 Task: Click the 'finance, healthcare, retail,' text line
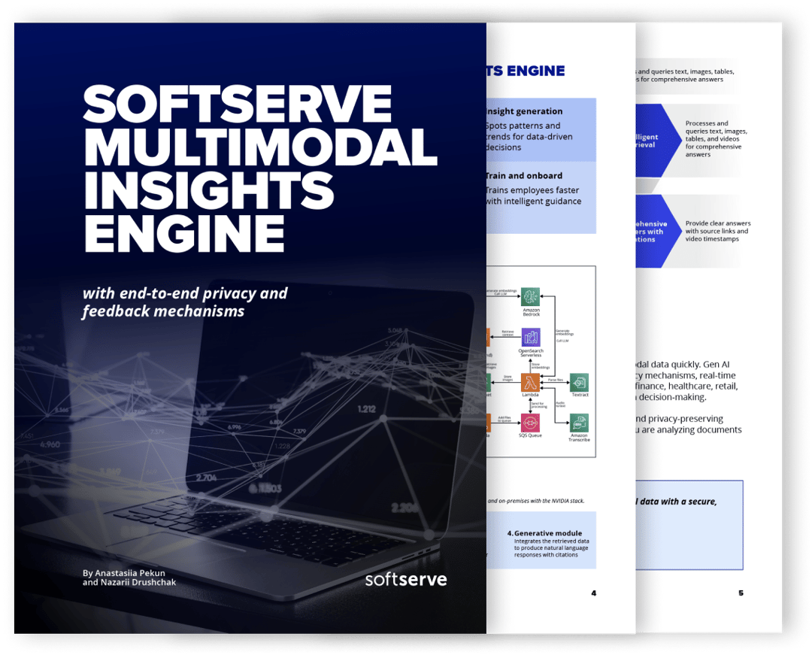686,387
